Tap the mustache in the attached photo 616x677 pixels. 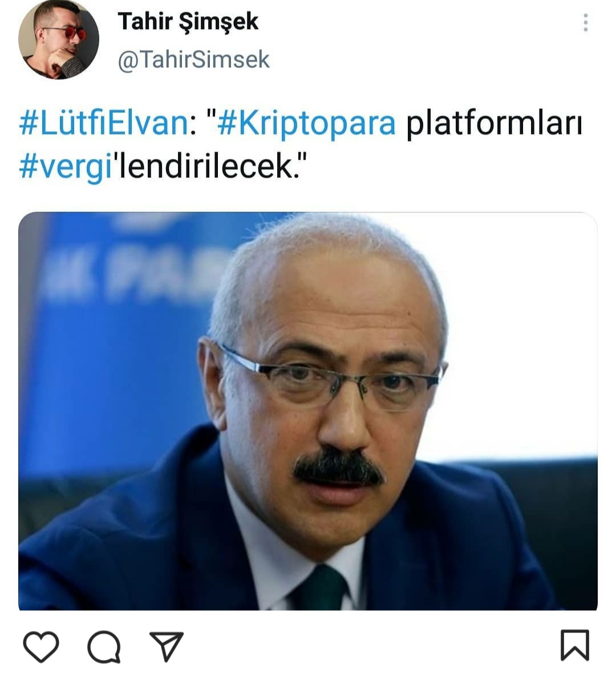pos(339,468)
